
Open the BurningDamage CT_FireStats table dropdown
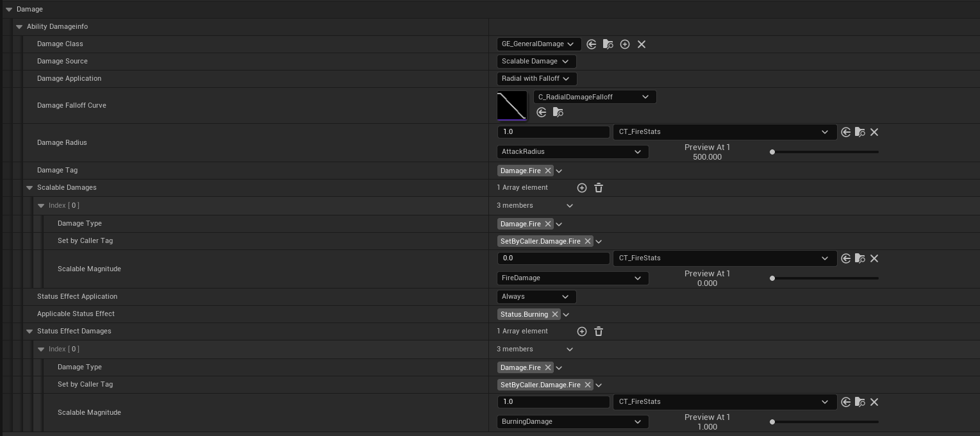pyautogui.click(x=725, y=402)
